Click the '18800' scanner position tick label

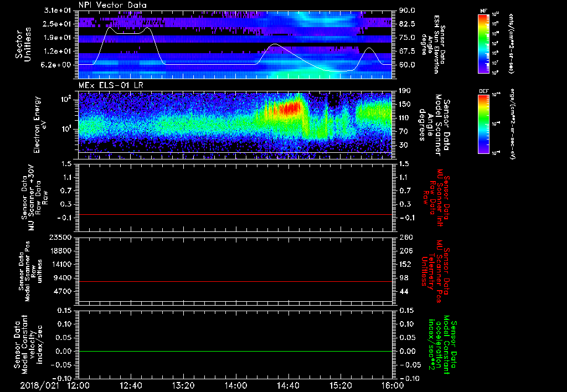[x=61, y=251]
